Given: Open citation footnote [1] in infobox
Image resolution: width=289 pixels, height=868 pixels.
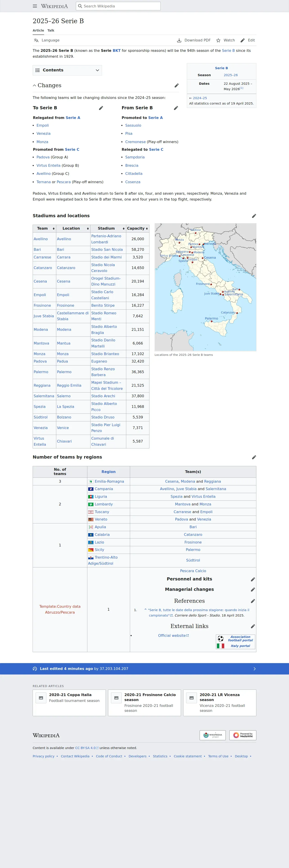Looking at the screenshot, I should (x=242, y=88).
